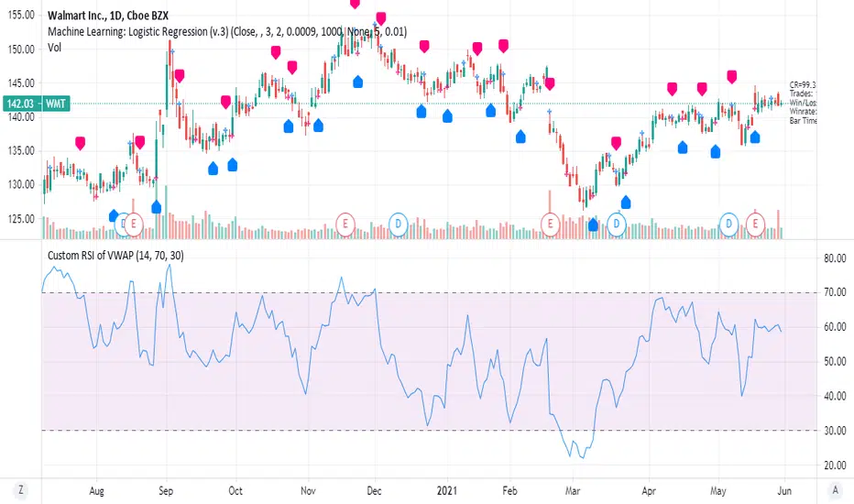Select the Walmart Inc. chart title
This screenshot has height=504, width=854.
coord(108,16)
